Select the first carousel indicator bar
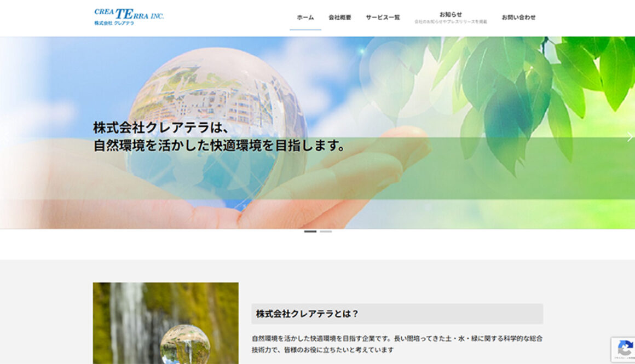Screen dimensions: 635x364 (x=310, y=232)
